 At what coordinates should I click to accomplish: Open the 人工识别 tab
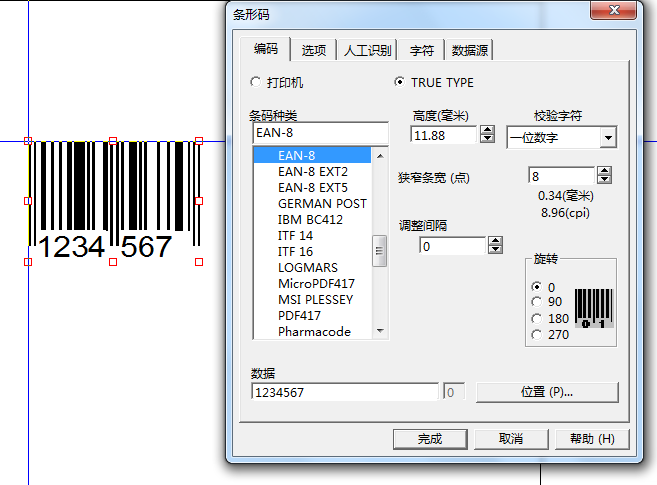[x=367, y=50]
